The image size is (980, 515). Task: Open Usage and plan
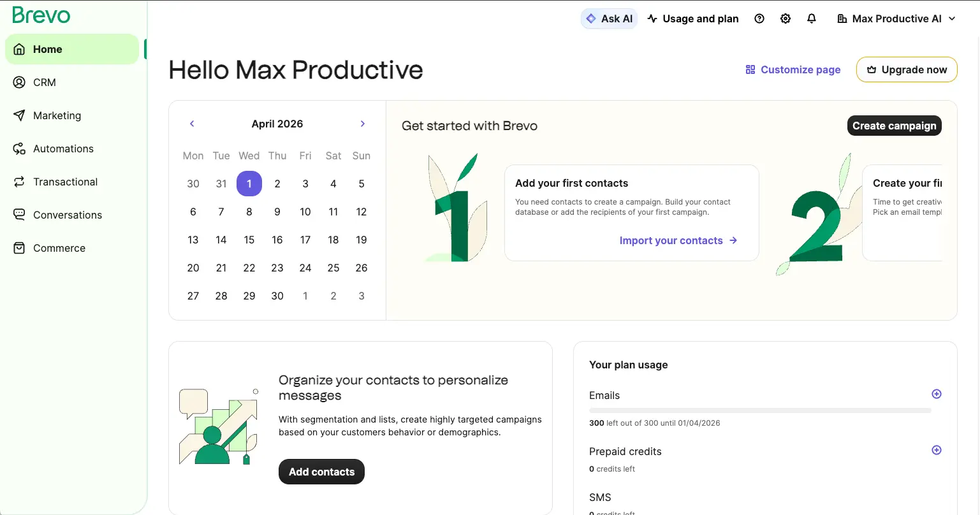coord(693,19)
